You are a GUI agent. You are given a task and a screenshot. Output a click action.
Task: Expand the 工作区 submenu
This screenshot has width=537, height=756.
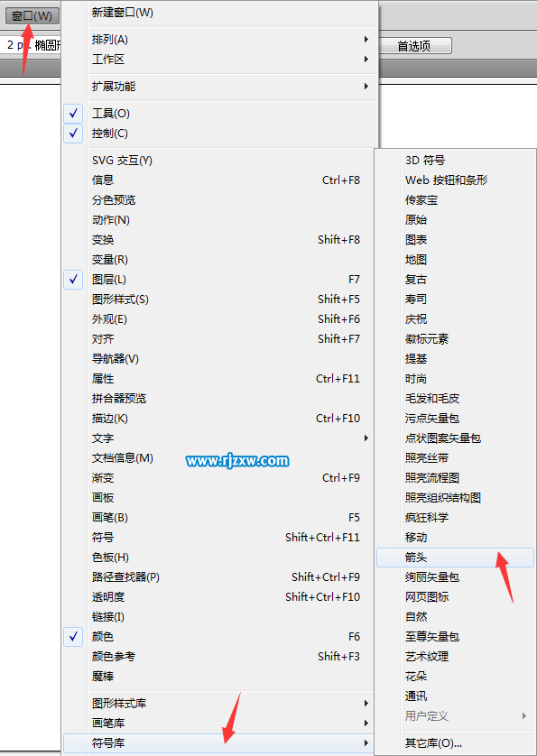[219, 60]
